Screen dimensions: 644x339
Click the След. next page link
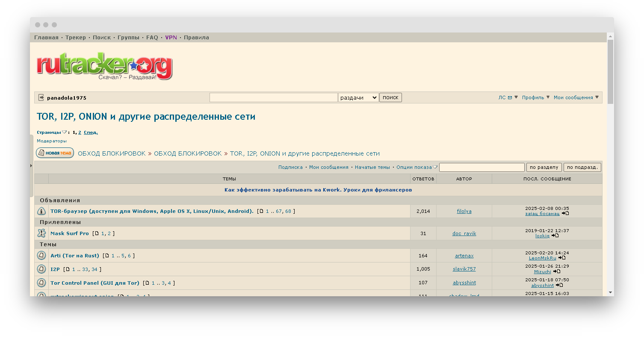[91, 133]
